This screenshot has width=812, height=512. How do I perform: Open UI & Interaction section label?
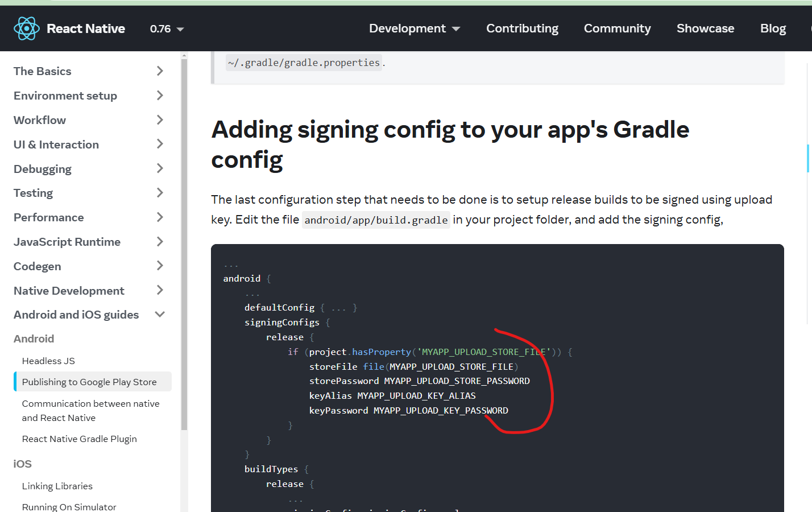56,144
